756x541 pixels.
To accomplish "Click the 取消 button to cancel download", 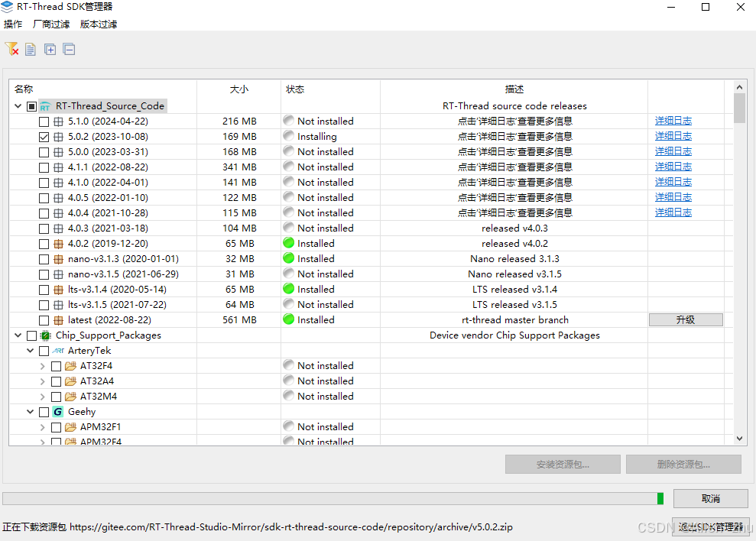I will [x=710, y=498].
